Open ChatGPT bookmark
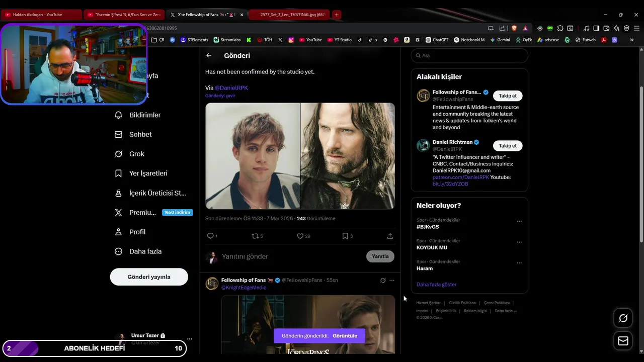 click(x=437, y=40)
